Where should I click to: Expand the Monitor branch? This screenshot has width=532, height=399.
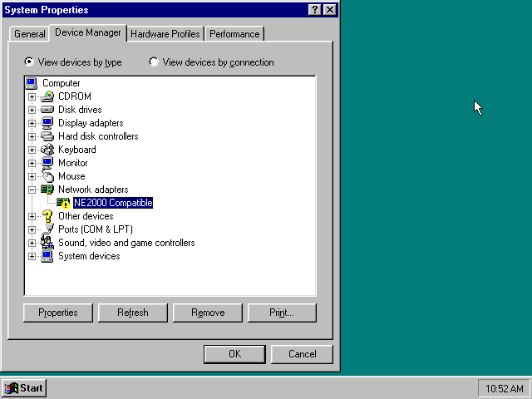coord(32,163)
